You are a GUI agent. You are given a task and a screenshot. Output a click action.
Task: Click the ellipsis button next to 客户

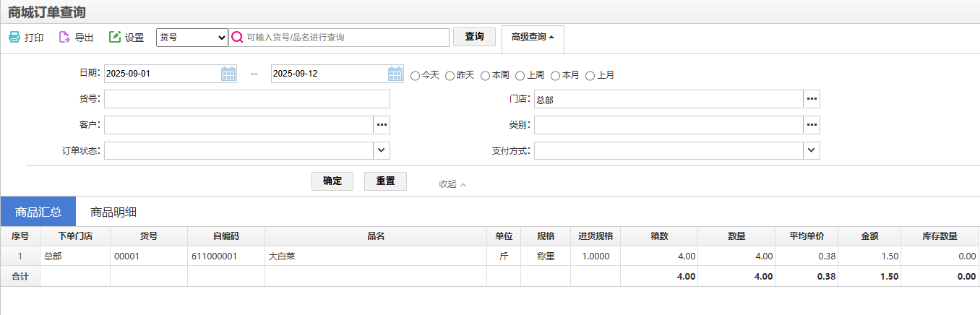(x=382, y=125)
